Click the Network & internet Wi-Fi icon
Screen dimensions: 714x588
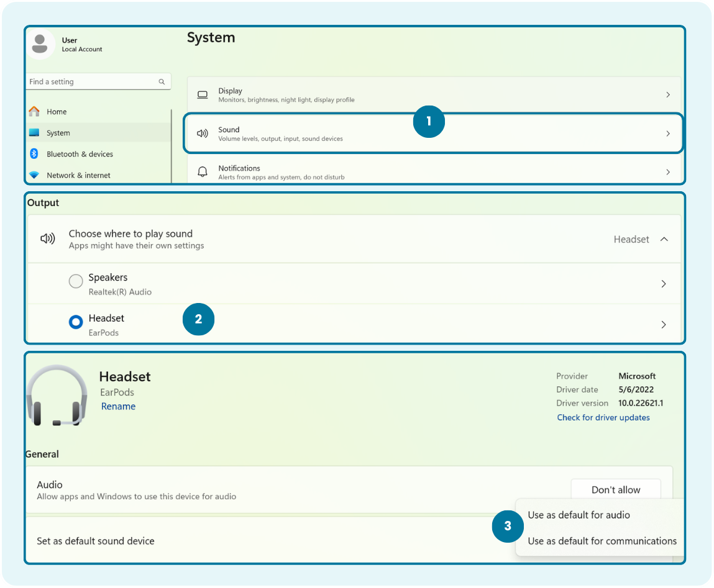pyautogui.click(x=34, y=175)
